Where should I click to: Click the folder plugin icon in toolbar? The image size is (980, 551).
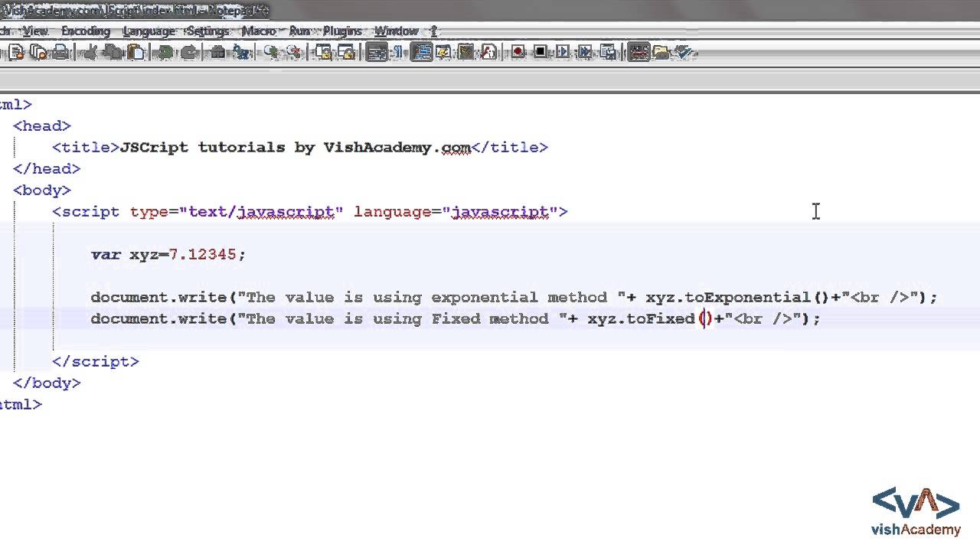[x=661, y=52]
